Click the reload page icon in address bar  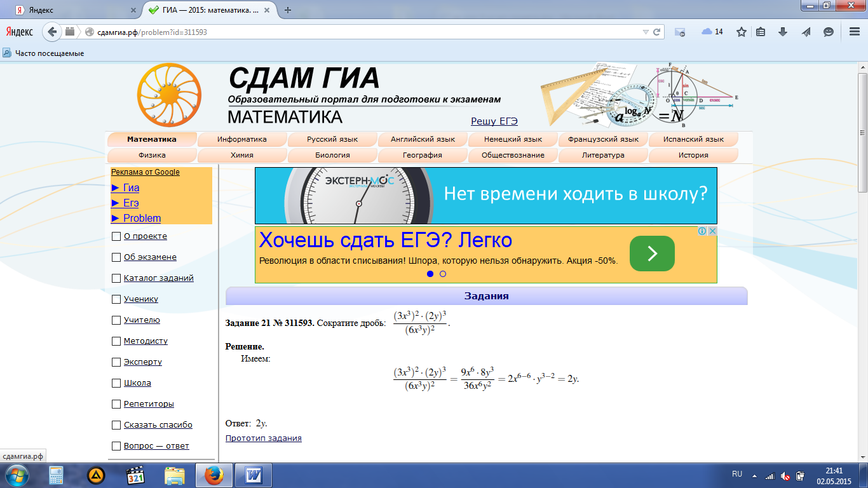click(x=657, y=32)
